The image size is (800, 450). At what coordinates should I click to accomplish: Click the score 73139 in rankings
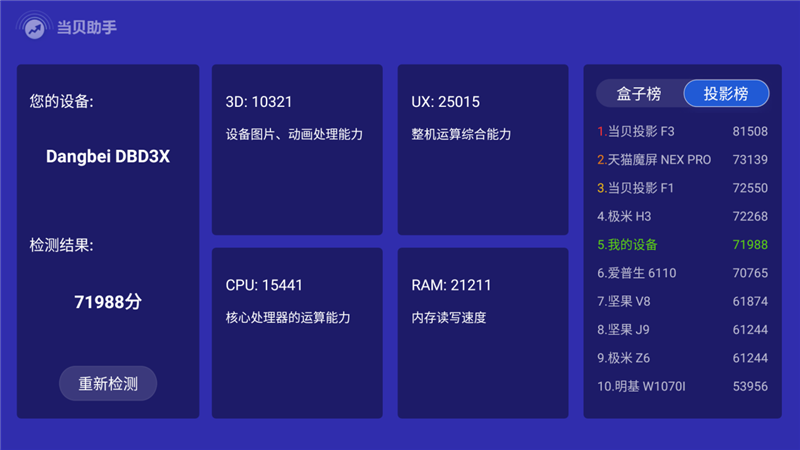pos(750,160)
